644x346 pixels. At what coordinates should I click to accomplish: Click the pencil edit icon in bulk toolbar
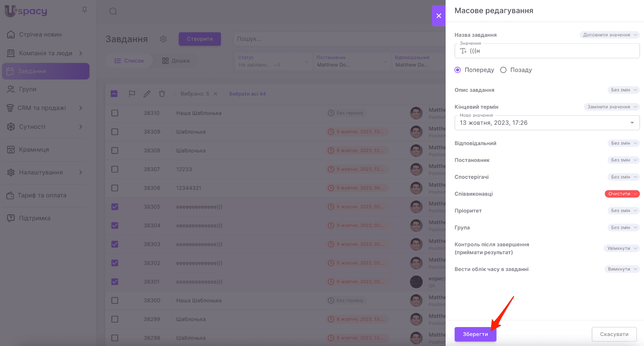tap(147, 94)
